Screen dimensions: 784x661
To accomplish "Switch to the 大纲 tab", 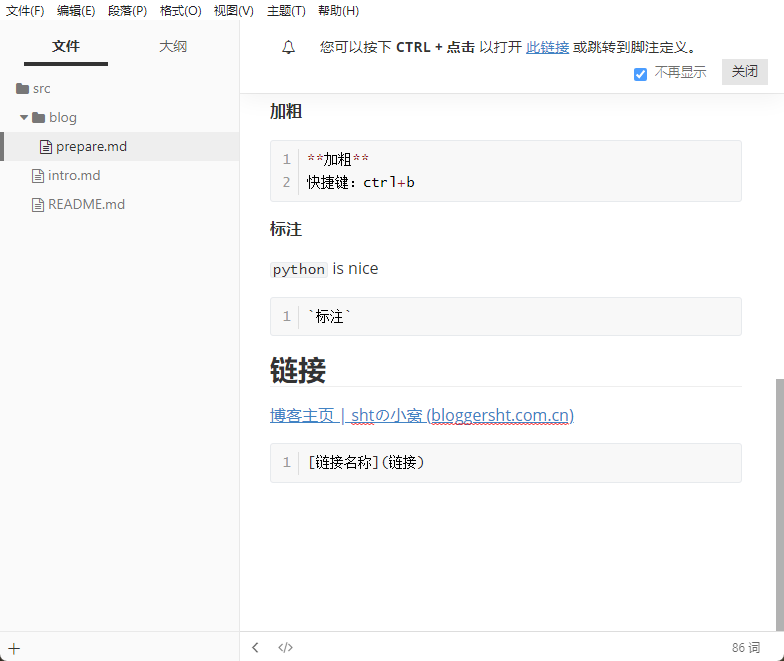I will click(173, 46).
